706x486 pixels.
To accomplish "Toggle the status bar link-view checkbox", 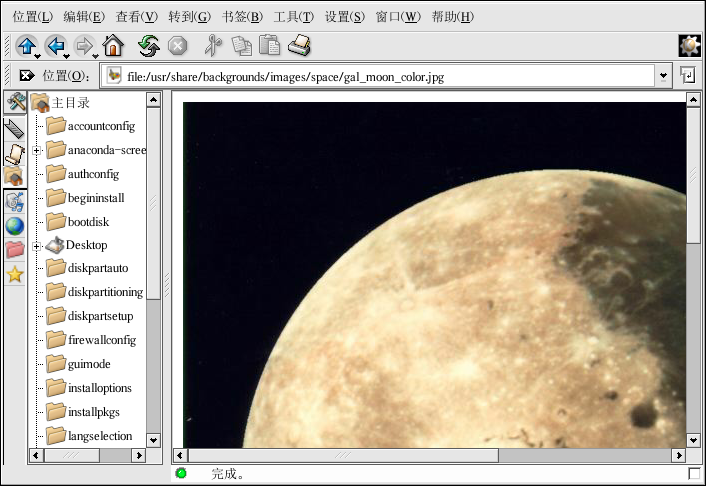I will pyautogui.click(x=695, y=474).
